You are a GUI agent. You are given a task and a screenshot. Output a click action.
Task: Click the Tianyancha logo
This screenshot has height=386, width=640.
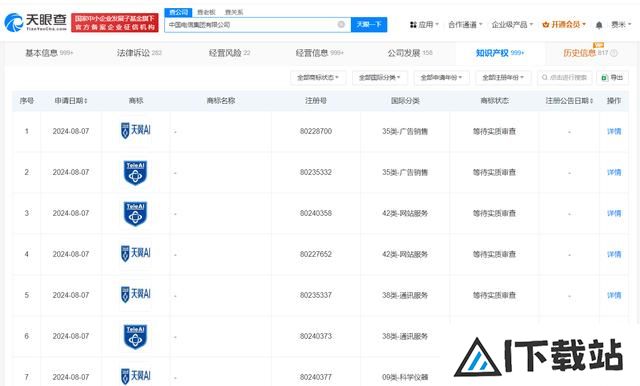36,22
